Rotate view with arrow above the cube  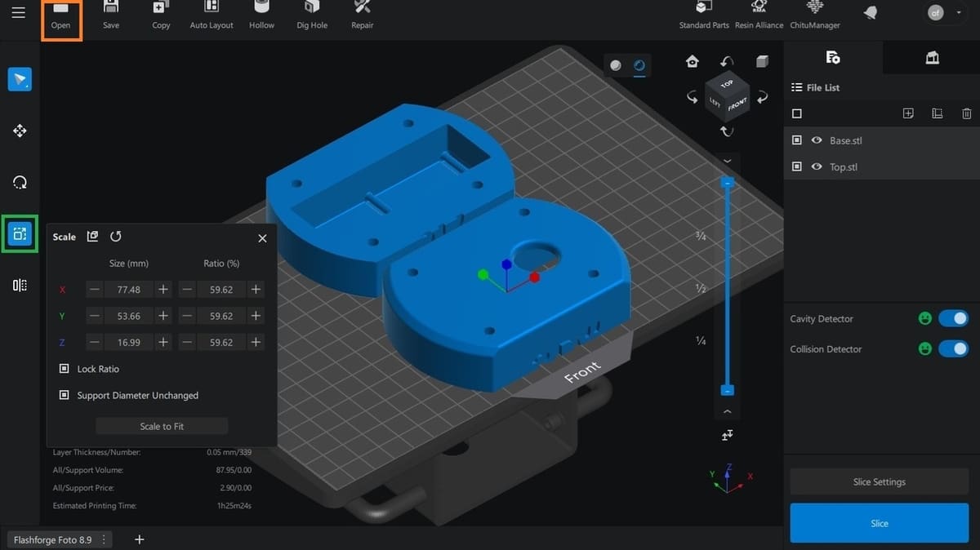coord(727,62)
